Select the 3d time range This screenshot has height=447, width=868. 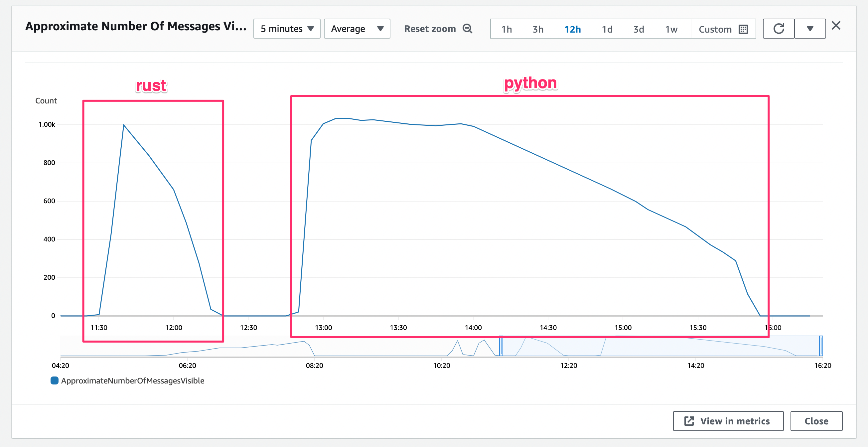tap(639, 29)
